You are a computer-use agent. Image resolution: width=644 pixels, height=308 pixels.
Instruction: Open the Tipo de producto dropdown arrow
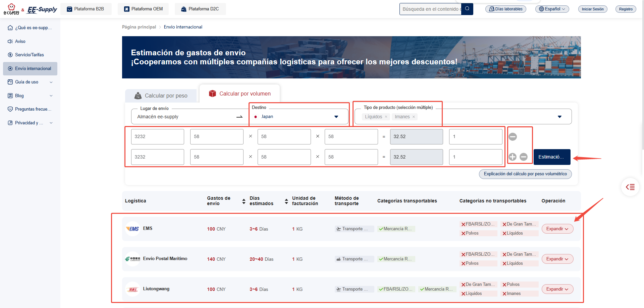tap(559, 117)
